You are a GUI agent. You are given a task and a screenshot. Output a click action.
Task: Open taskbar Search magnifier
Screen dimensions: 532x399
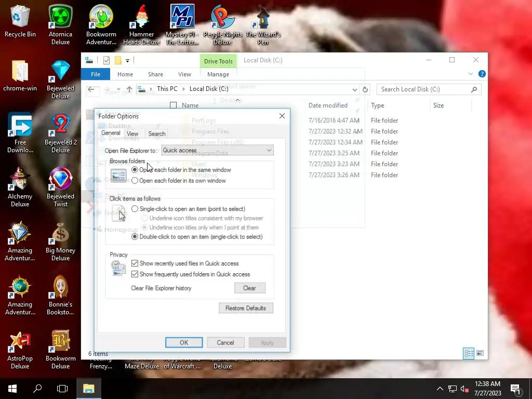pos(37,389)
